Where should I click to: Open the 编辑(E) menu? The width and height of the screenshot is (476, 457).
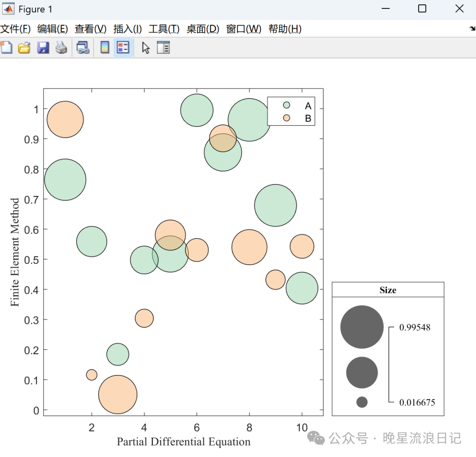tap(52, 29)
